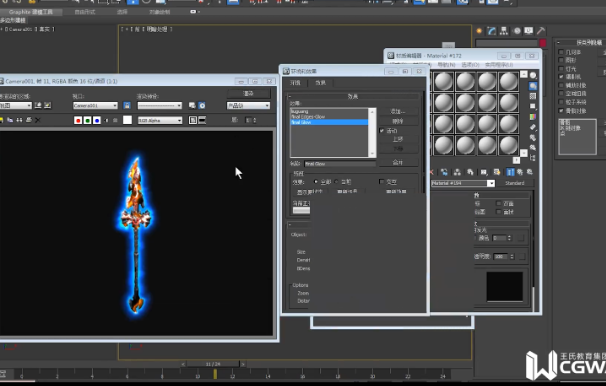Enable the blue channel button

point(97,120)
